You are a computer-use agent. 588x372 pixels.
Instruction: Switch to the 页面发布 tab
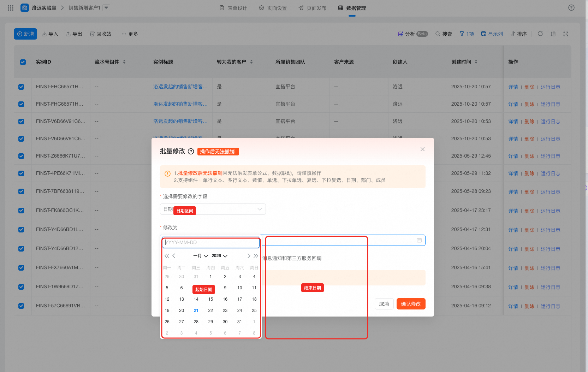(313, 8)
